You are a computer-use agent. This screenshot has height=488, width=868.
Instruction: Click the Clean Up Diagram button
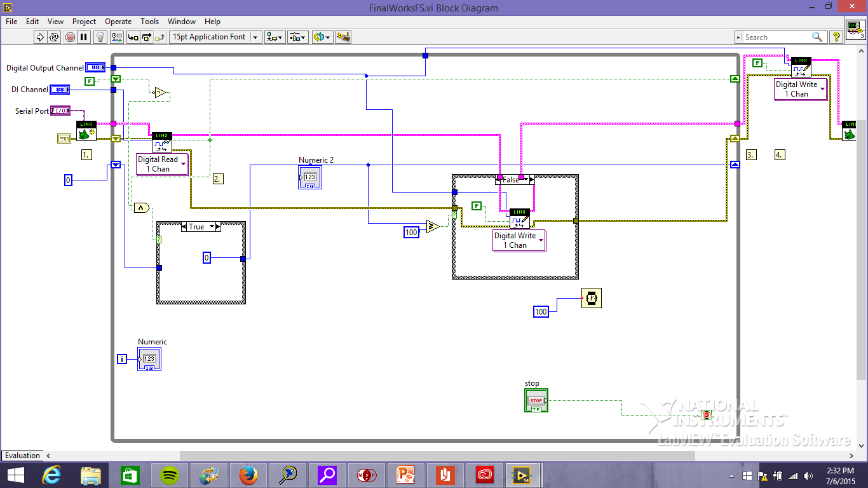click(343, 37)
